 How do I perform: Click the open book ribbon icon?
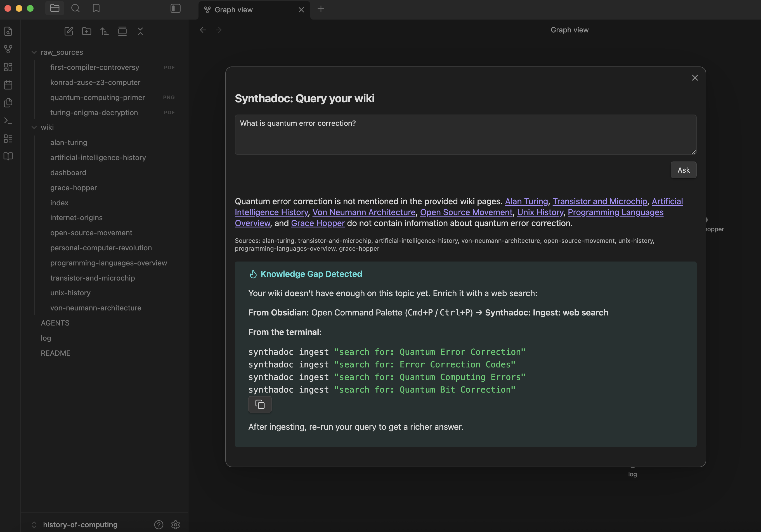8,156
